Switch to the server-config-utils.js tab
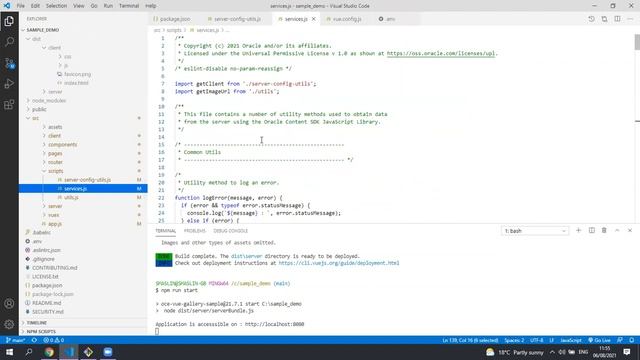Image resolution: width=640 pixels, height=360 pixels. [x=234, y=19]
